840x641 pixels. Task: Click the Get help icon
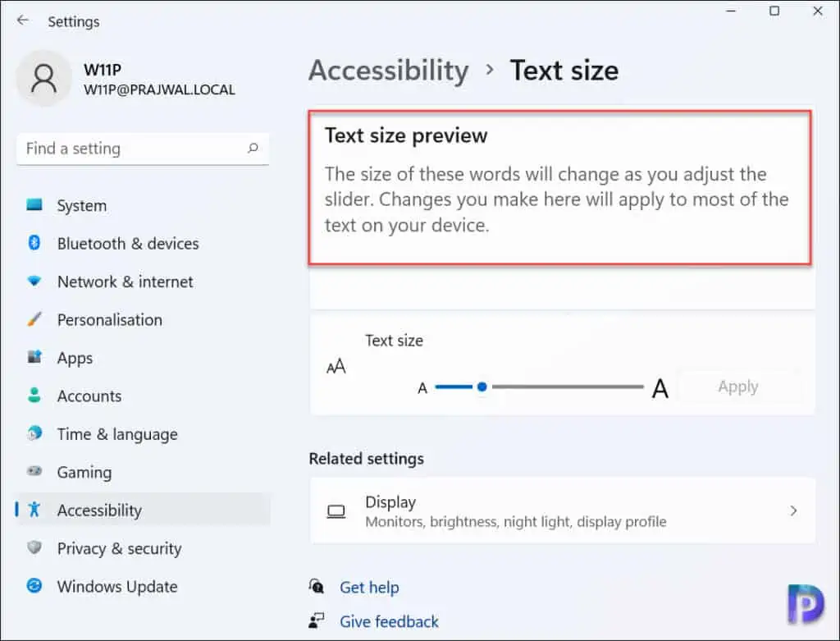point(317,587)
